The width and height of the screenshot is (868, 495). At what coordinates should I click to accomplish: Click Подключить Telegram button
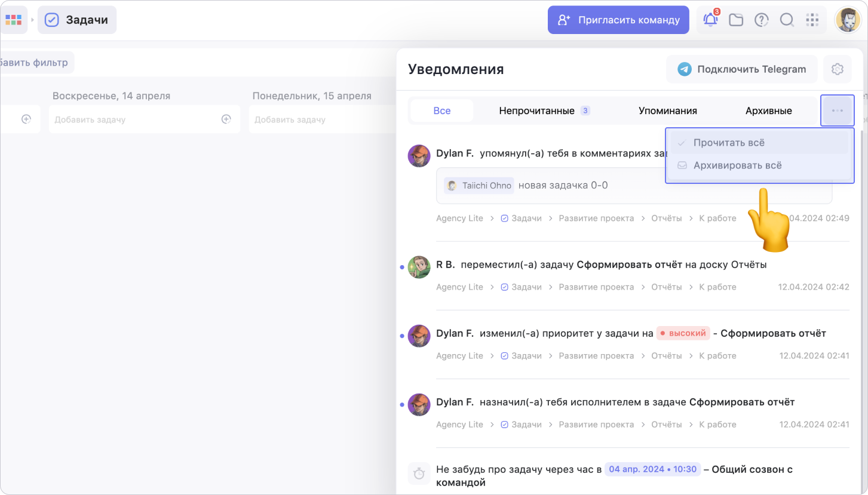pyautogui.click(x=741, y=69)
